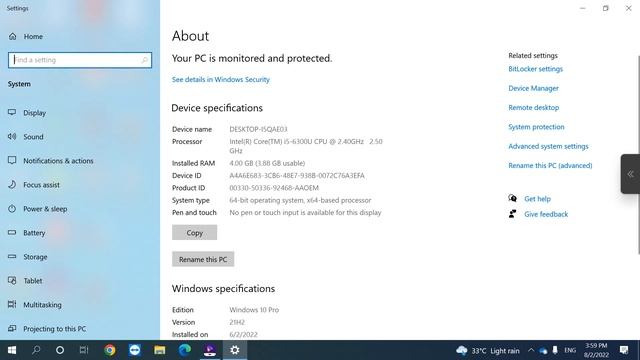This screenshot has height=360, width=640.
Task: Open taskbar Search magnifier
Action: (36, 350)
